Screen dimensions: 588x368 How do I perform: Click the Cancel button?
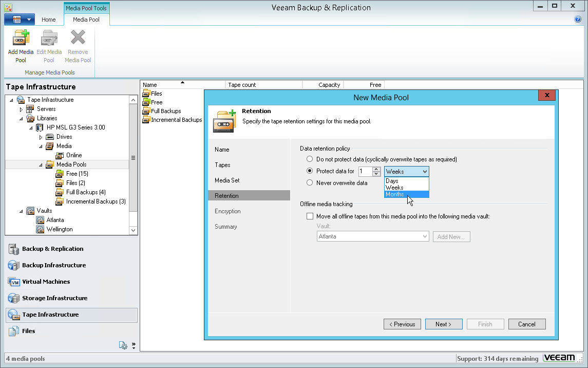point(527,324)
